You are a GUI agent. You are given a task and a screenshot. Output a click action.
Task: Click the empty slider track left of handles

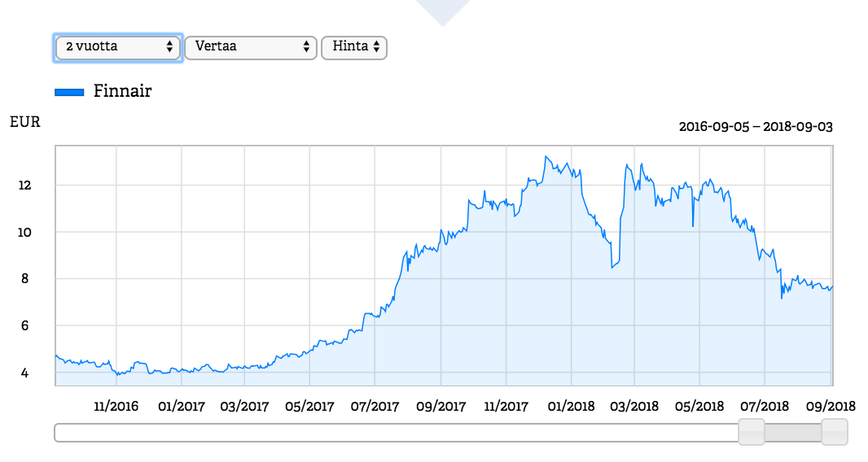click(x=391, y=433)
